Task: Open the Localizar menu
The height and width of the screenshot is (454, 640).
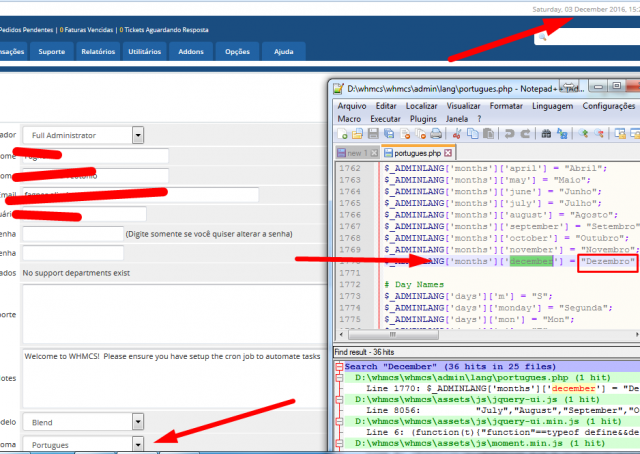Action: pos(421,106)
